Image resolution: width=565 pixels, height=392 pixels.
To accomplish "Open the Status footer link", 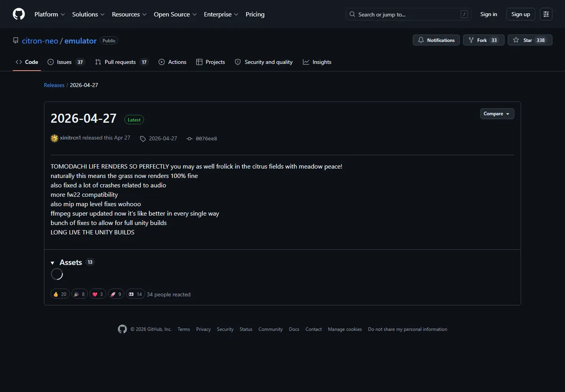I will point(246,329).
